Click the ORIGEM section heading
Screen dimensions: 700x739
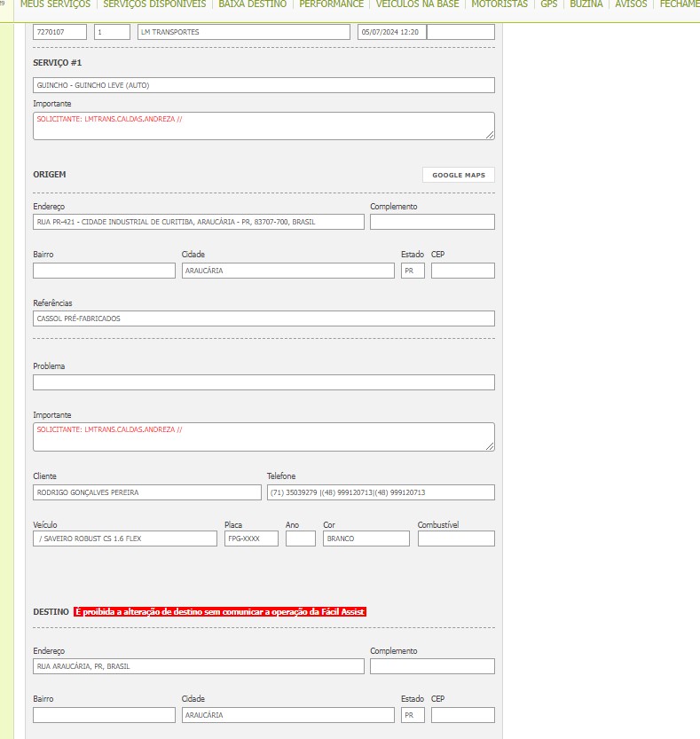click(x=50, y=175)
